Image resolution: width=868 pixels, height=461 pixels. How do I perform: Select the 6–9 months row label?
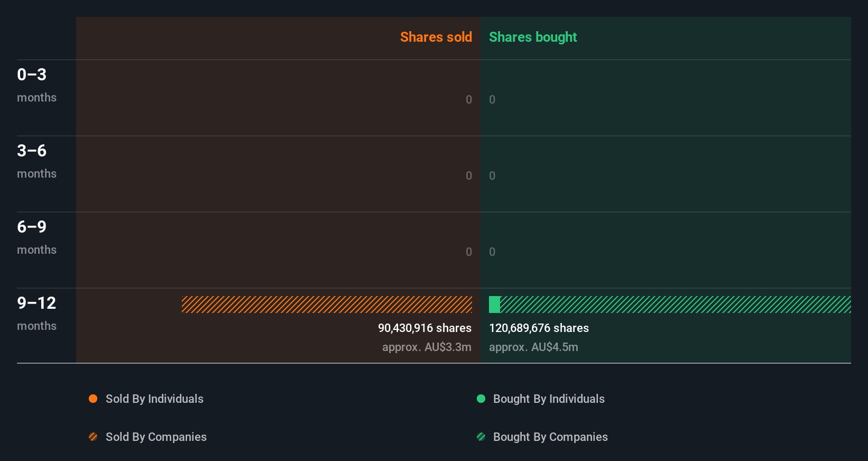point(36,237)
